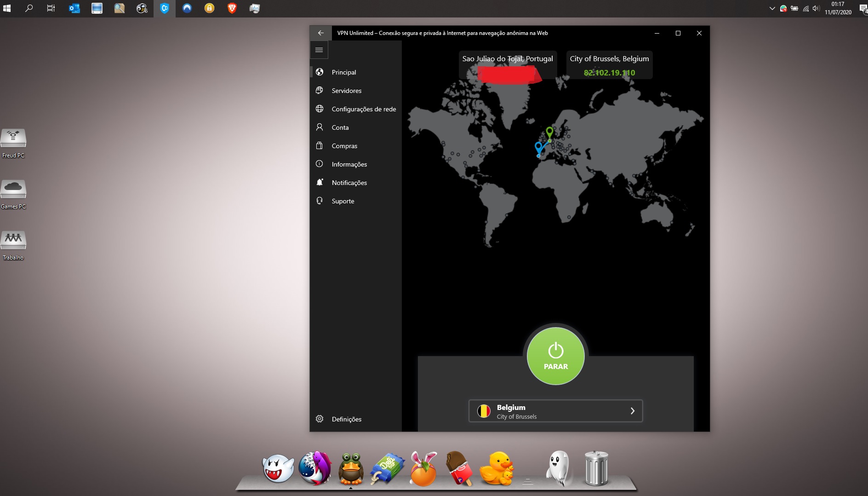
Task: Click the back arrow in VPN Unlimited
Action: [x=321, y=33]
